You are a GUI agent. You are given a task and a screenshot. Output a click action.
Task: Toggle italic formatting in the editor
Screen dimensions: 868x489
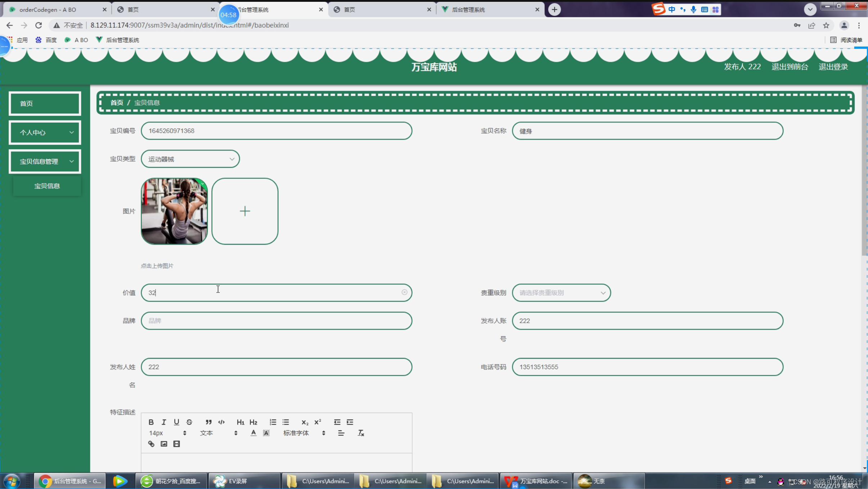click(x=164, y=422)
